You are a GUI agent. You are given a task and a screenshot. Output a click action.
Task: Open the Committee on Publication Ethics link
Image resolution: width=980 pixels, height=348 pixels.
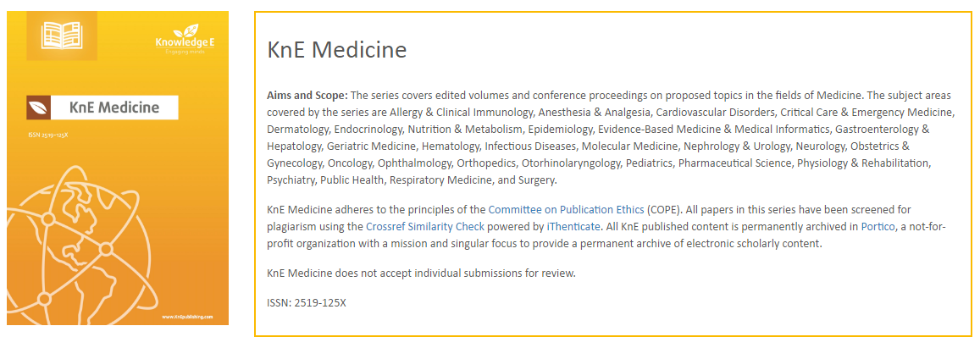[x=566, y=209]
